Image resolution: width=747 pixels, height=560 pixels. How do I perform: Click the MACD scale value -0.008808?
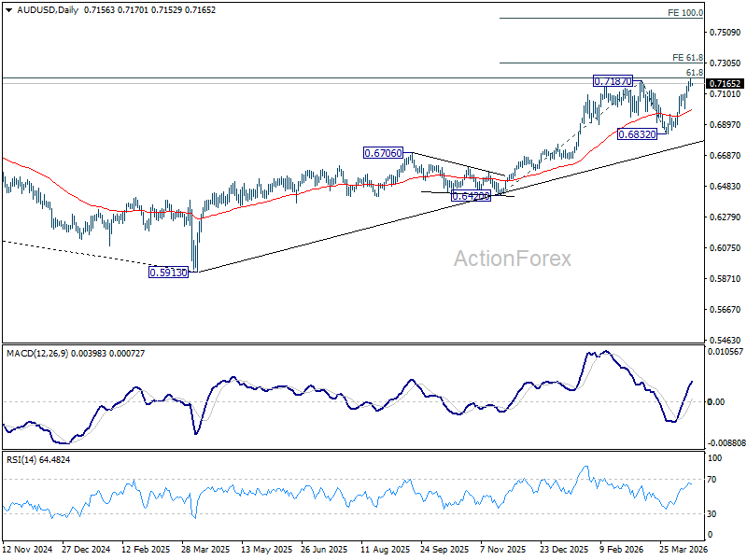726,443
